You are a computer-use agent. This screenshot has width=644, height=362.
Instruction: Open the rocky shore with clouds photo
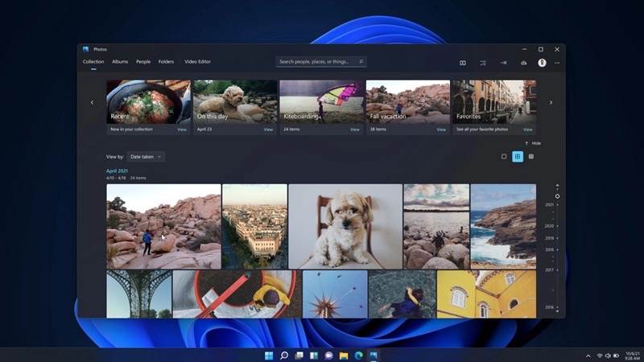[x=436, y=227]
